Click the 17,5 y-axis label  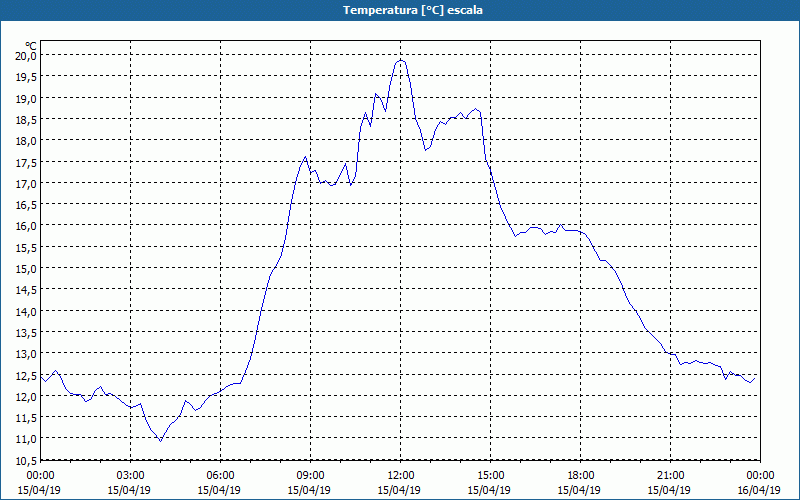pyautogui.click(x=27, y=162)
